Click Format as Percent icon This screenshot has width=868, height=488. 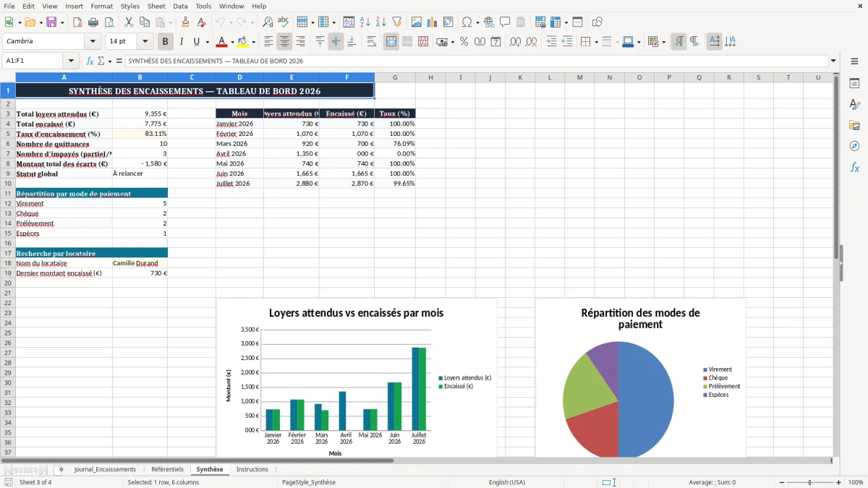click(x=464, y=42)
